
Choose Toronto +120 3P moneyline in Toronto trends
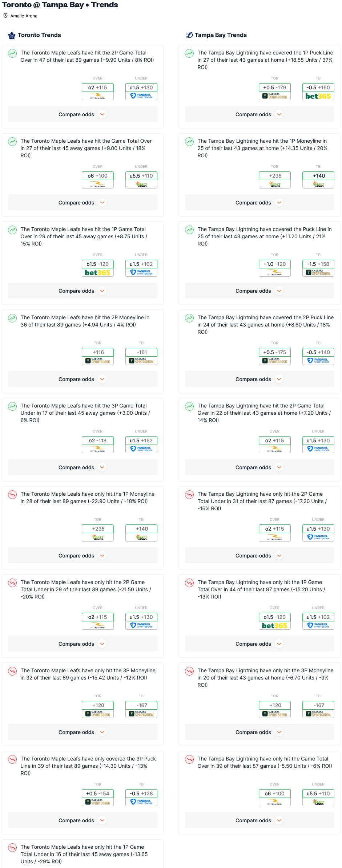97,705
